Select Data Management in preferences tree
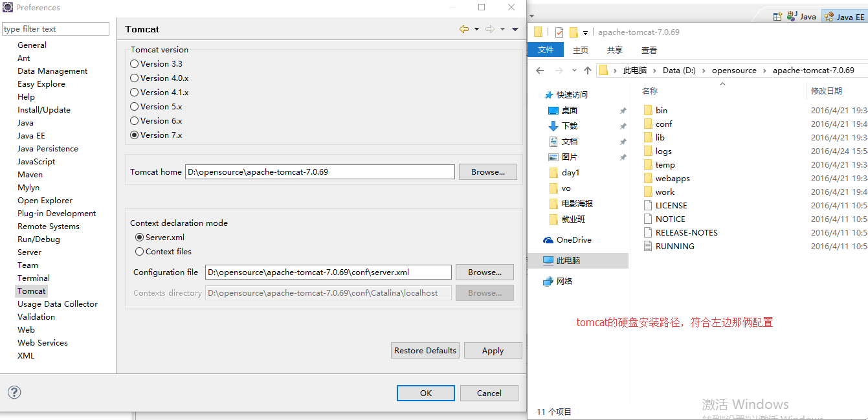This screenshot has width=868, height=420. coord(52,71)
